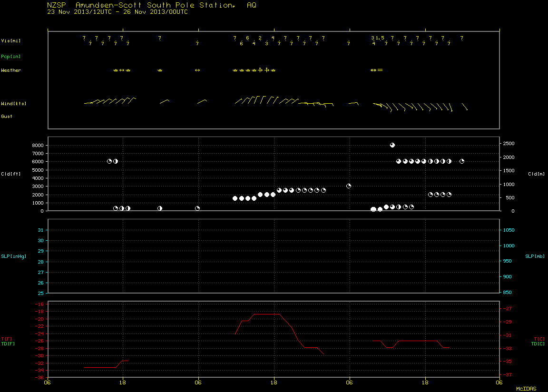Click the rightmost 6000 ft cloud circle
This screenshot has width=548, height=392.
coord(462,161)
